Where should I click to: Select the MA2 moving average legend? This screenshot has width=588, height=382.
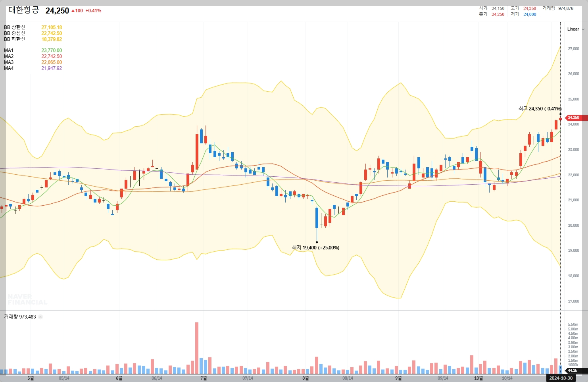coord(33,56)
